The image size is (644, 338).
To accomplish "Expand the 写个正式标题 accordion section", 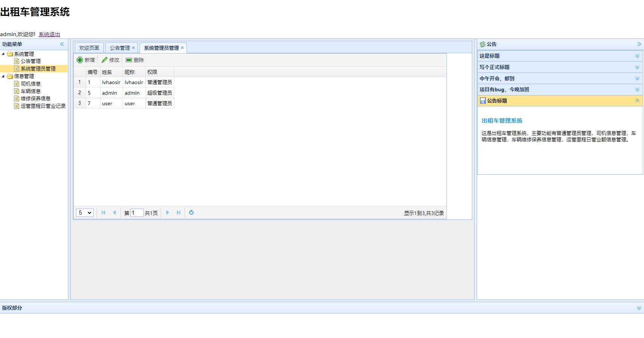I will pyautogui.click(x=637, y=67).
